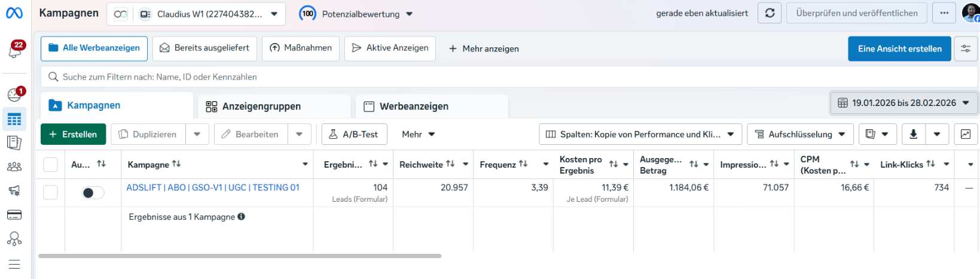Viewport: 980px width, 279px height.
Task: Switch to the Anzeigengruppen tab
Action: click(x=274, y=106)
